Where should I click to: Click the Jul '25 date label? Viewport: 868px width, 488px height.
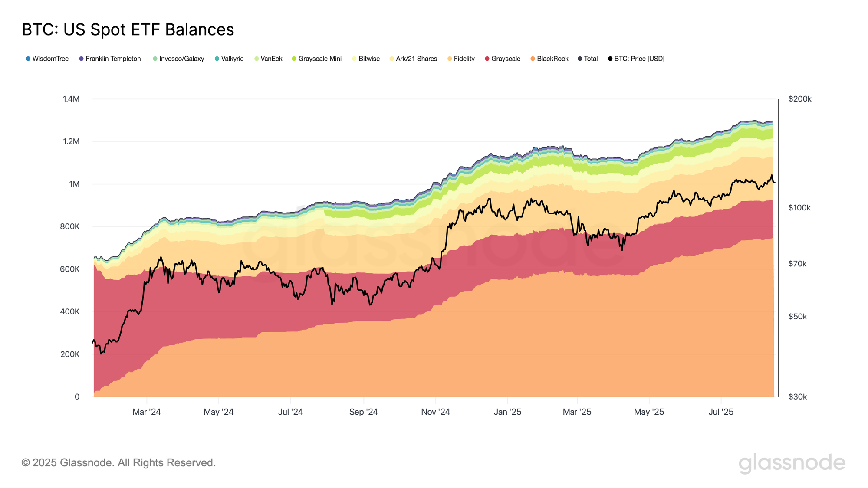point(721,412)
